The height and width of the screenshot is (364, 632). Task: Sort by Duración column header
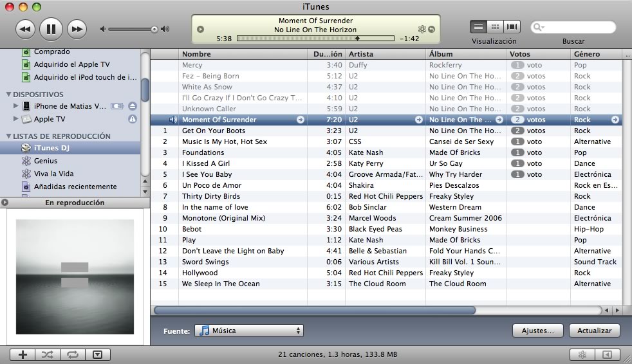326,54
